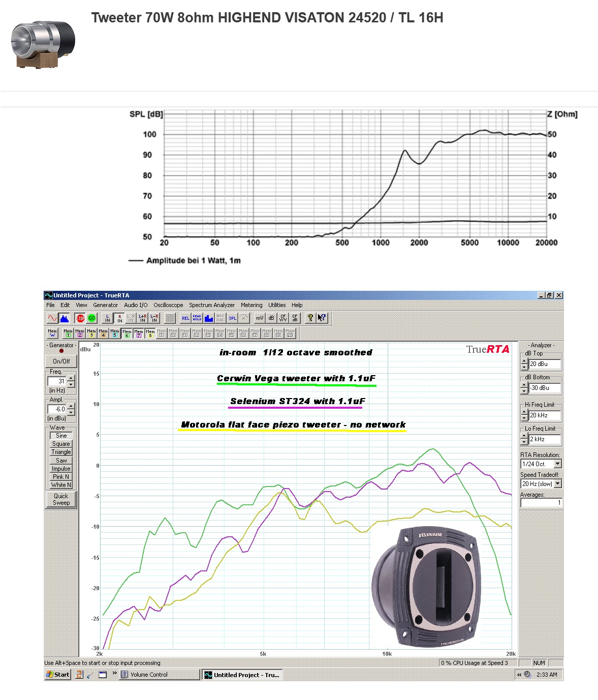598x700 pixels.
Task: Open the Utilities menu
Action: [x=277, y=305]
